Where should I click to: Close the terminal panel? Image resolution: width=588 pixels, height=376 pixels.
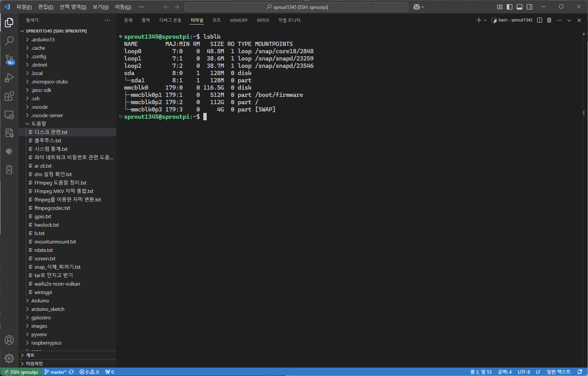click(x=579, y=20)
